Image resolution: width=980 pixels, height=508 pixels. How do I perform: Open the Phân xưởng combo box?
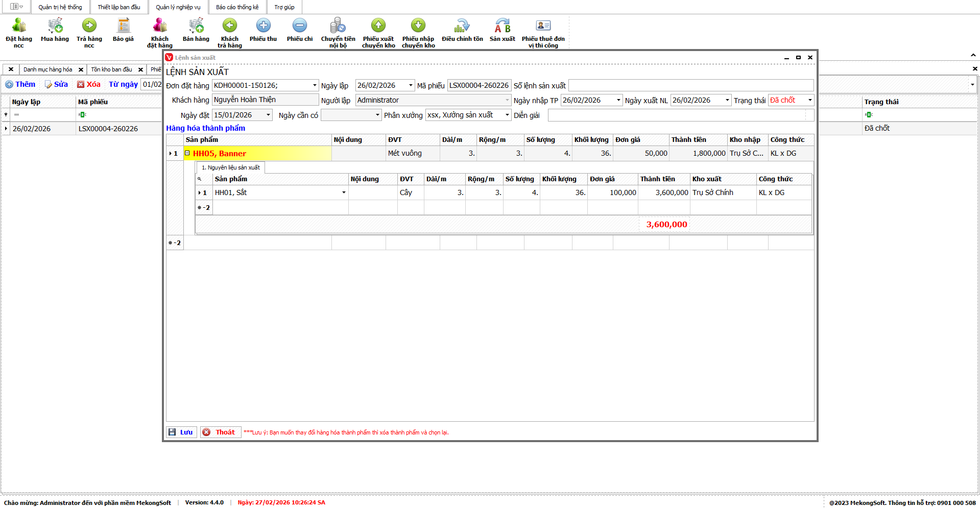(507, 115)
